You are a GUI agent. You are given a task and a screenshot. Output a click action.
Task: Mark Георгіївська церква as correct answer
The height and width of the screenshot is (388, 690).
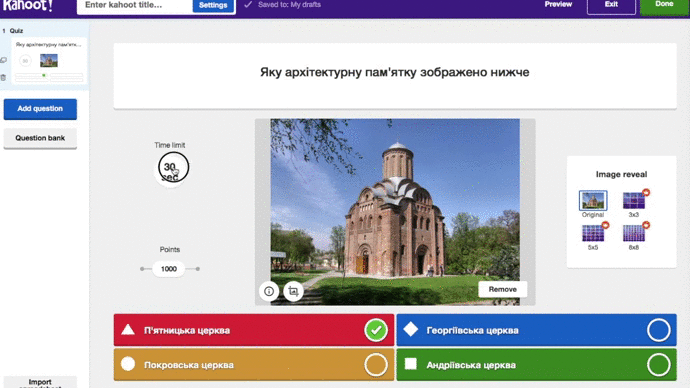(x=659, y=330)
